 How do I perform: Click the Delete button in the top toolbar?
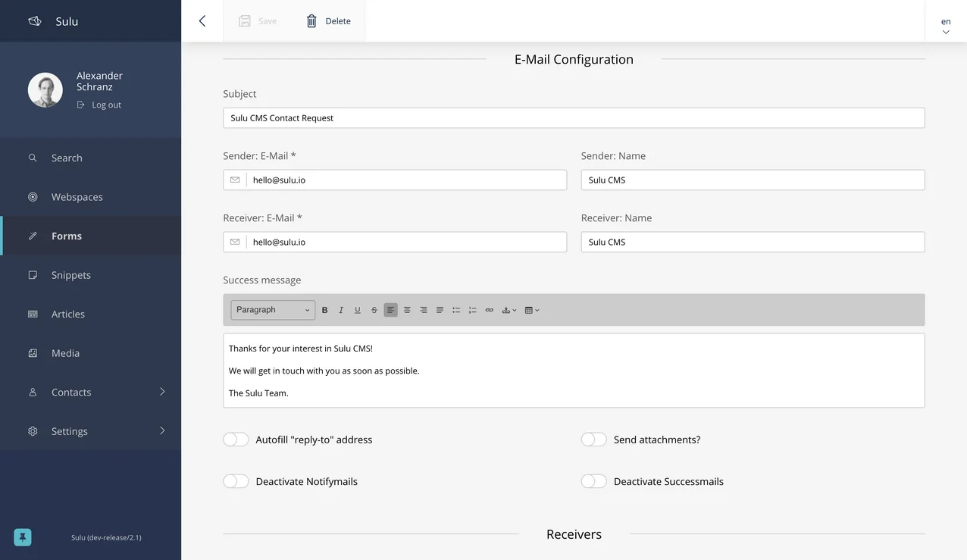click(327, 20)
